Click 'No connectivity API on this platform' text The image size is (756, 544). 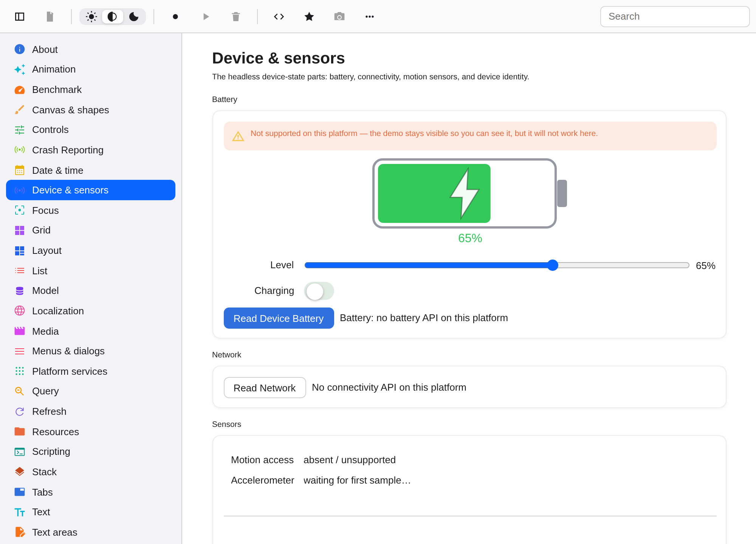[389, 387]
